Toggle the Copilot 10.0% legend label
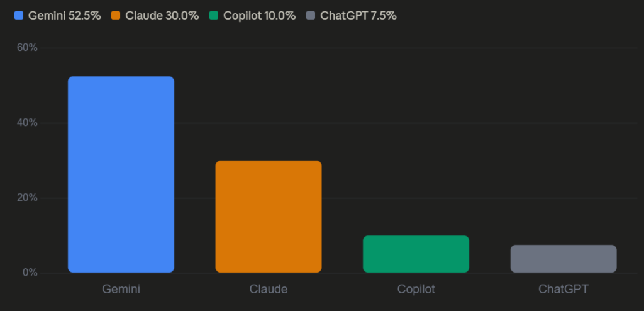The image size is (644, 311). coord(259,16)
